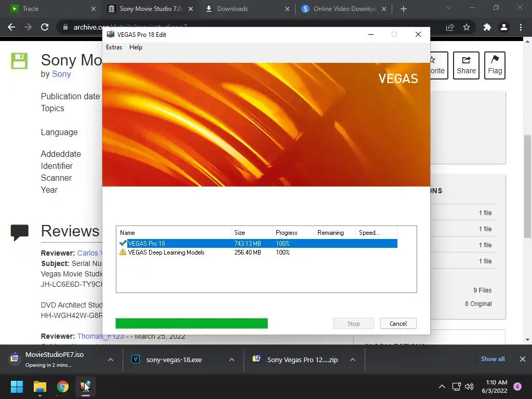Click the site lock icon
This screenshot has width=532, height=399.
(65, 27)
